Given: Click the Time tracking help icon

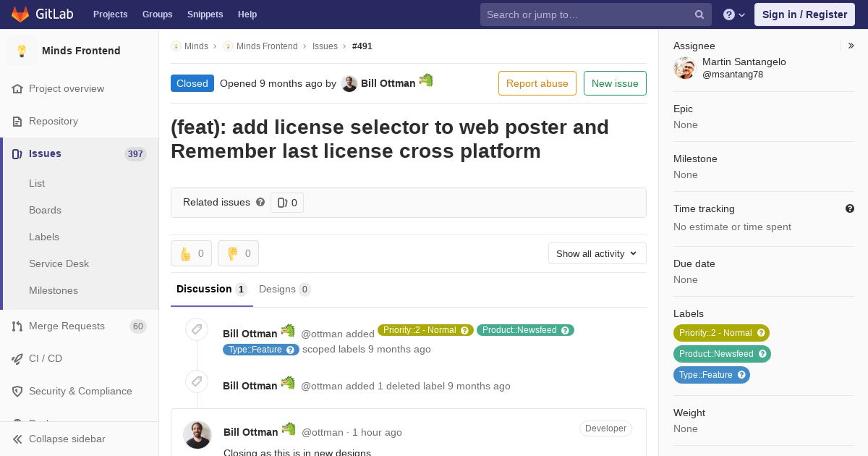Looking at the screenshot, I should [x=850, y=208].
